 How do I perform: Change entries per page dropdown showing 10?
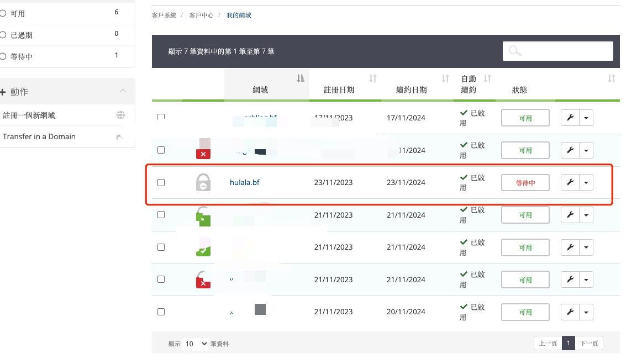[196, 344]
